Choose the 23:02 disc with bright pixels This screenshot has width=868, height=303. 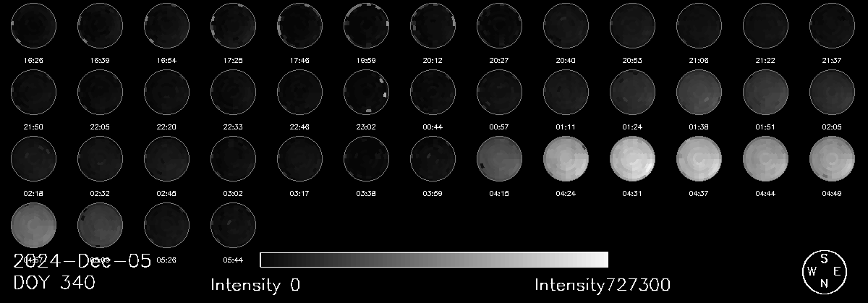[x=366, y=92]
